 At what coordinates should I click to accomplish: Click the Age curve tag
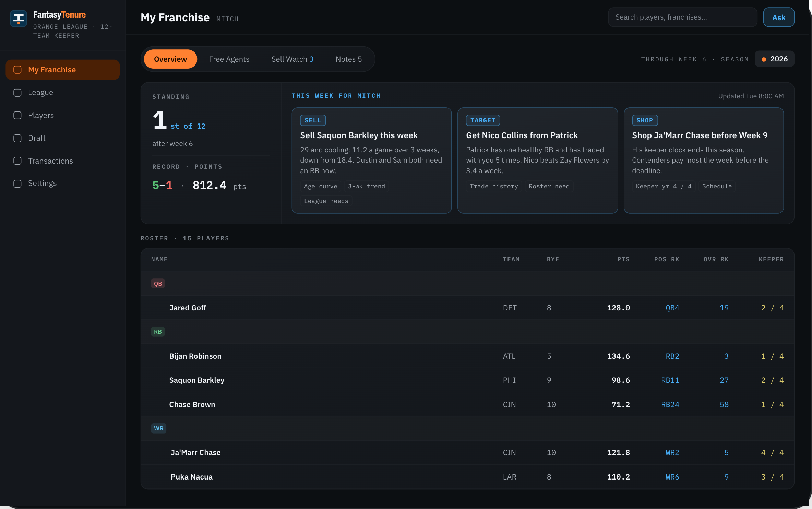321,186
